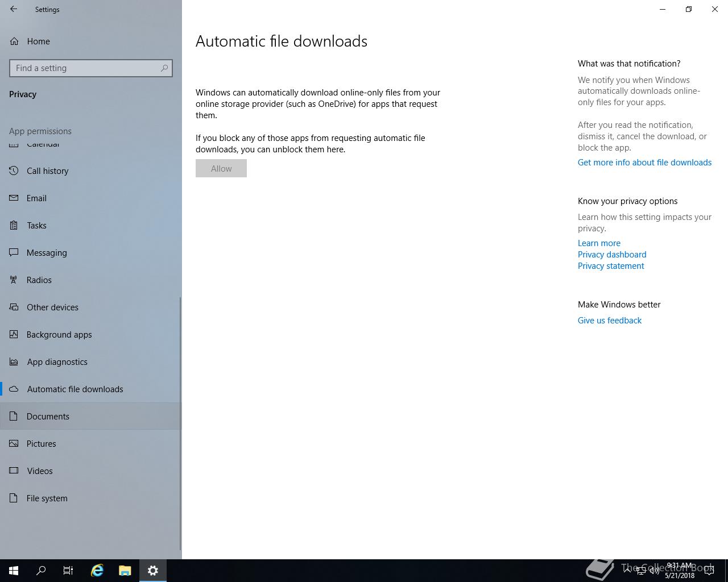Image resolution: width=728 pixels, height=582 pixels.
Task: Click the back arrow in Settings
Action: (14, 9)
